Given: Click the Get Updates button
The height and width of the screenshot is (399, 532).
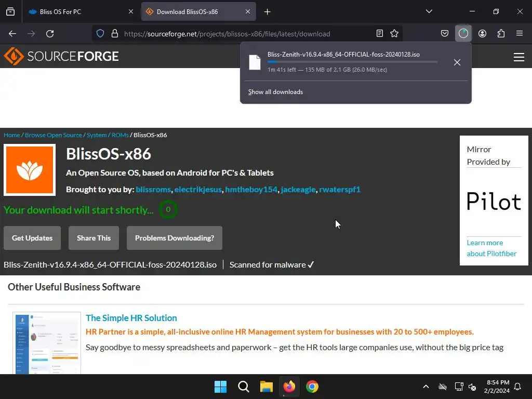Looking at the screenshot, I should (32, 238).
